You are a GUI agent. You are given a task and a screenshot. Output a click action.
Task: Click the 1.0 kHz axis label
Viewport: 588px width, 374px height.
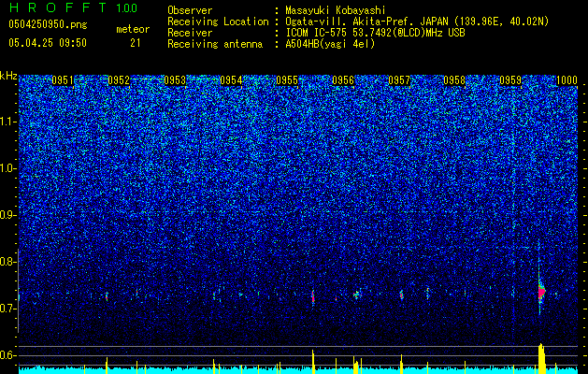8,168
